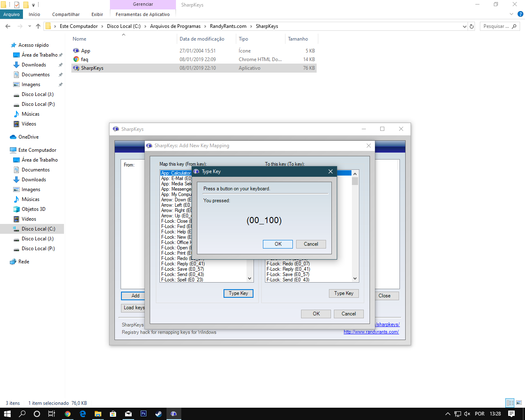Close the Add New Key Mapping dialog
Image resolution: width=525 pixels, height=420 pixels.
tap(369, 146)
